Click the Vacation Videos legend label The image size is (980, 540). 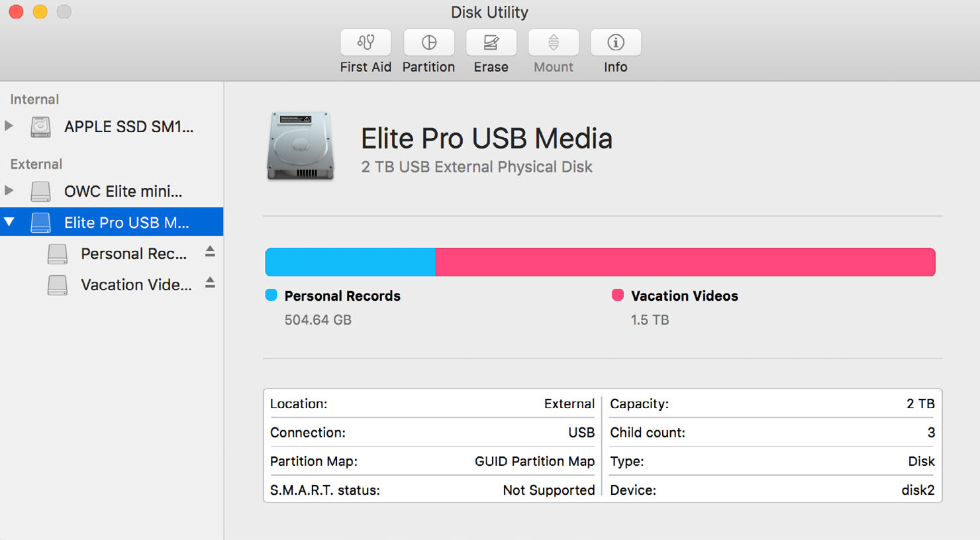click(684, 296)
